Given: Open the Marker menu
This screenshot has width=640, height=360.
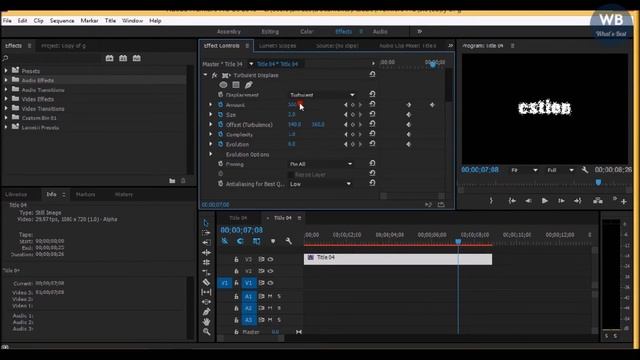Looking at the screenshot, I should (89, 20).
